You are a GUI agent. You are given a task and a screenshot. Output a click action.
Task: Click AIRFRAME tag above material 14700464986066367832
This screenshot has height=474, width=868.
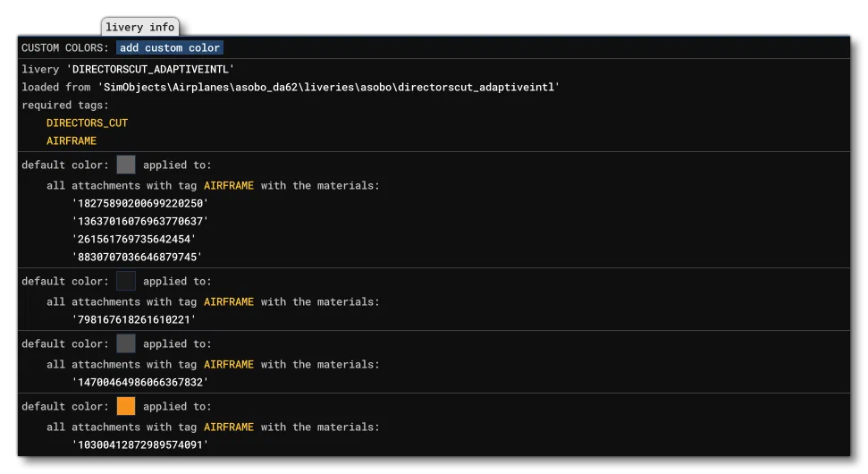(229, 364)
